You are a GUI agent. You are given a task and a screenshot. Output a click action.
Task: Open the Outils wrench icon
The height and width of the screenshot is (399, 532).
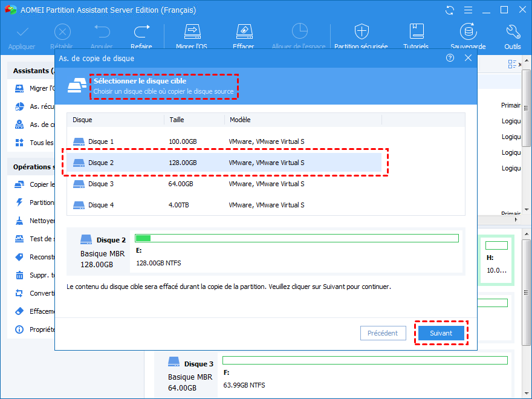(513, 31)
